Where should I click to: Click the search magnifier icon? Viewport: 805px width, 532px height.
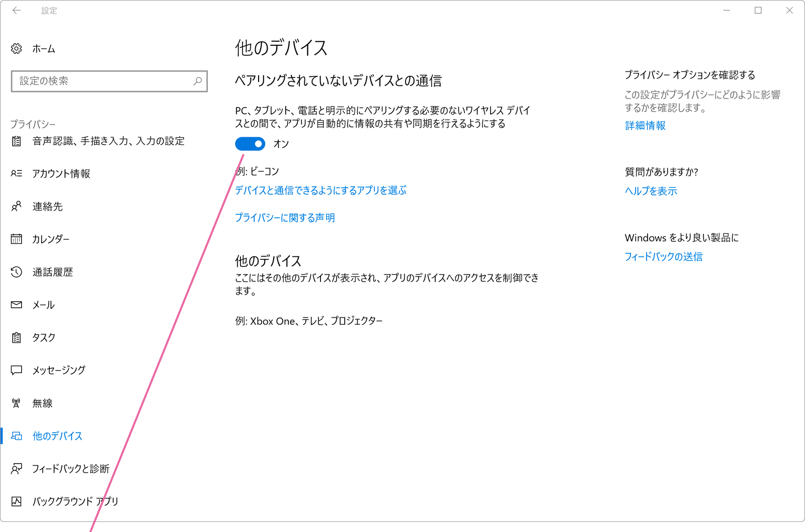coord(198,81)
